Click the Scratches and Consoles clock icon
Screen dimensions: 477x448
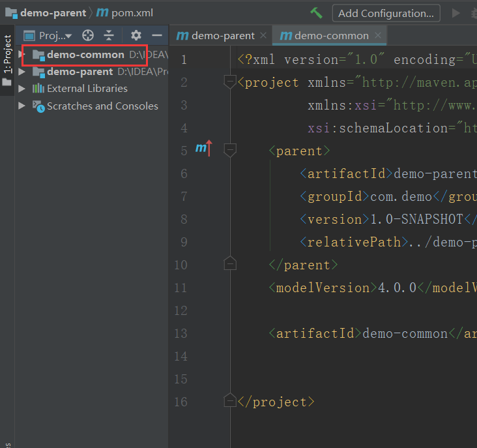38,106
